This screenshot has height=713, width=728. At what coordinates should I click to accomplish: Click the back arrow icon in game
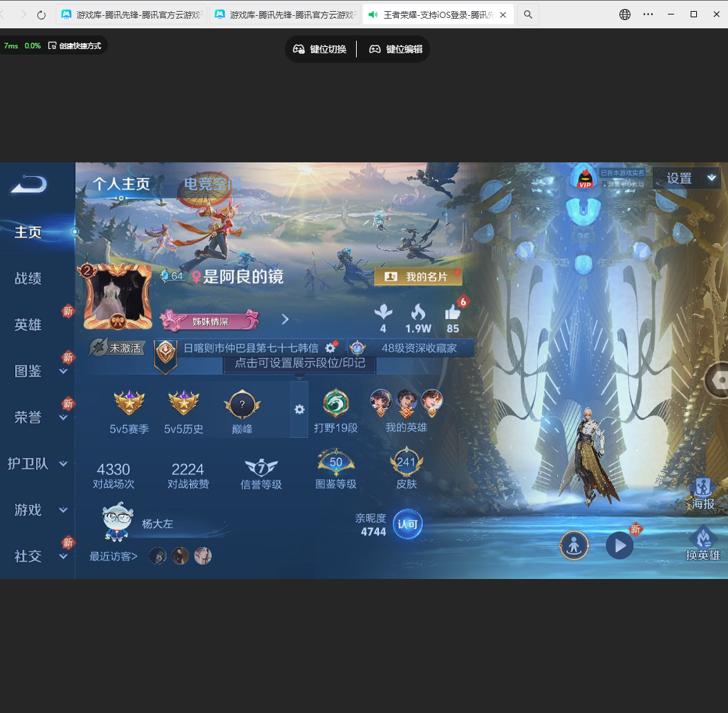29,184
